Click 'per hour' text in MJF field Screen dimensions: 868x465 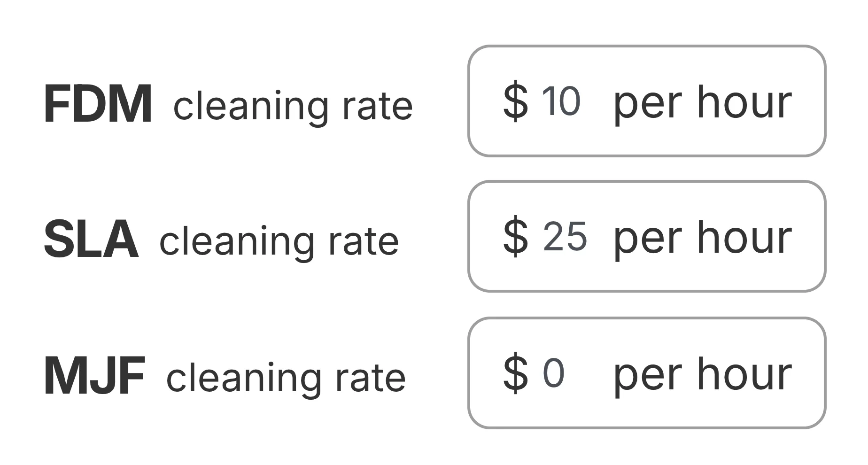coord(703,374)
